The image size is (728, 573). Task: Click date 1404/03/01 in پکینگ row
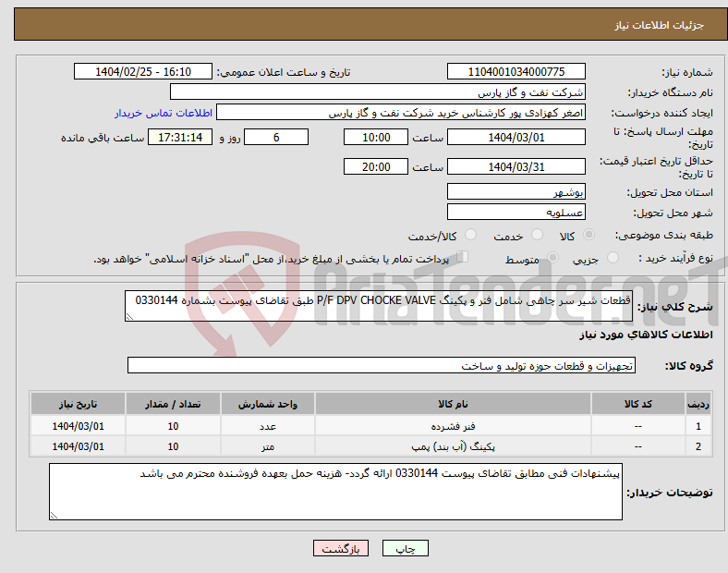78,446
